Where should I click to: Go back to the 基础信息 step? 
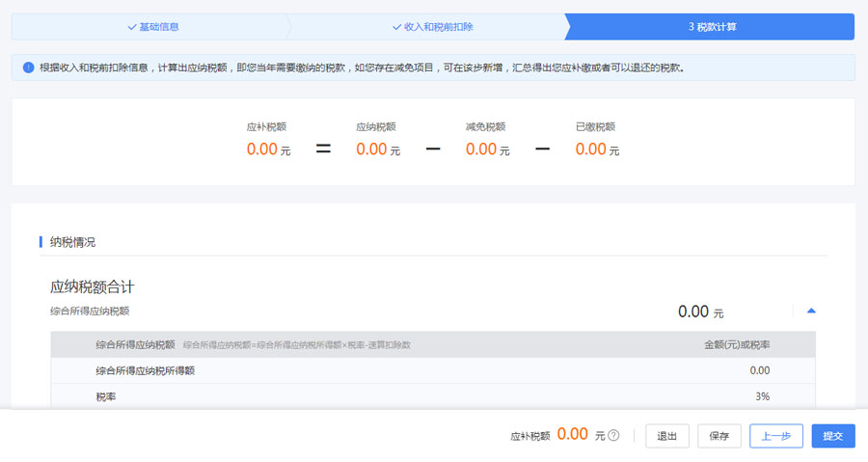coord(152,27)
